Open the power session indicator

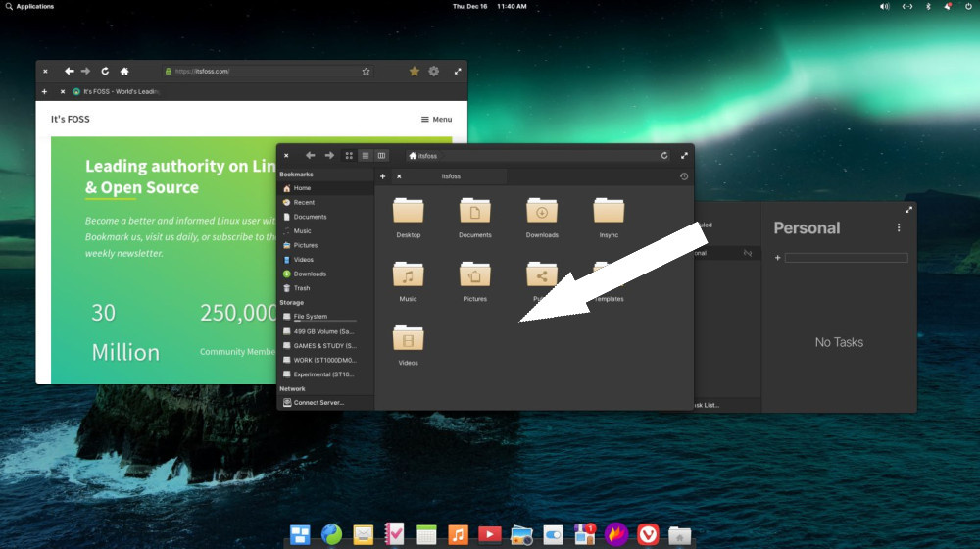pyautogui.click(x=968, y=6)
